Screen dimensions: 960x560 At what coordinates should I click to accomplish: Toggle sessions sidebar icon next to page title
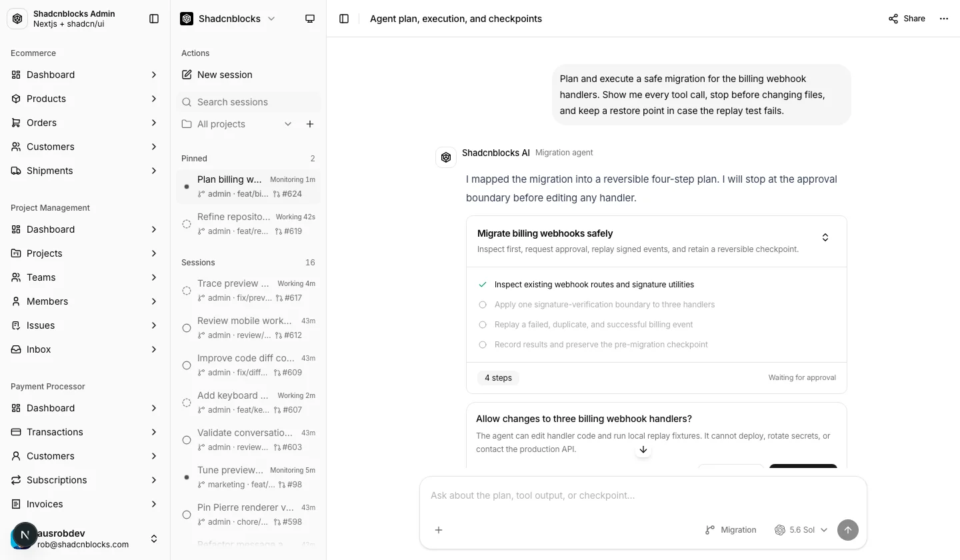[x=344, y=19]
